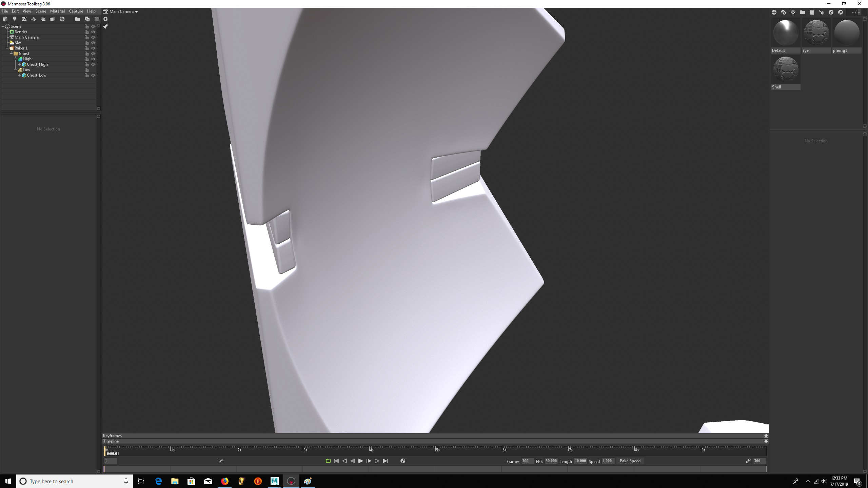Open the Scene menu

point(40,11)
